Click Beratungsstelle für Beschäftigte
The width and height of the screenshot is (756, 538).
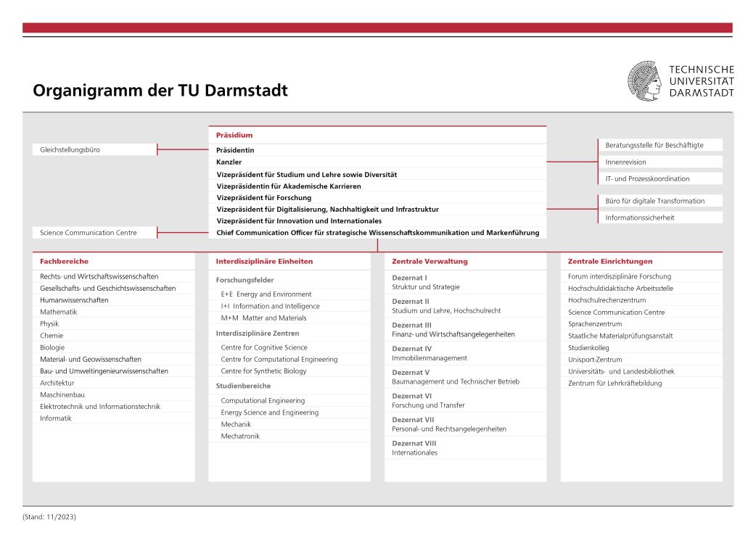[655, 144]
